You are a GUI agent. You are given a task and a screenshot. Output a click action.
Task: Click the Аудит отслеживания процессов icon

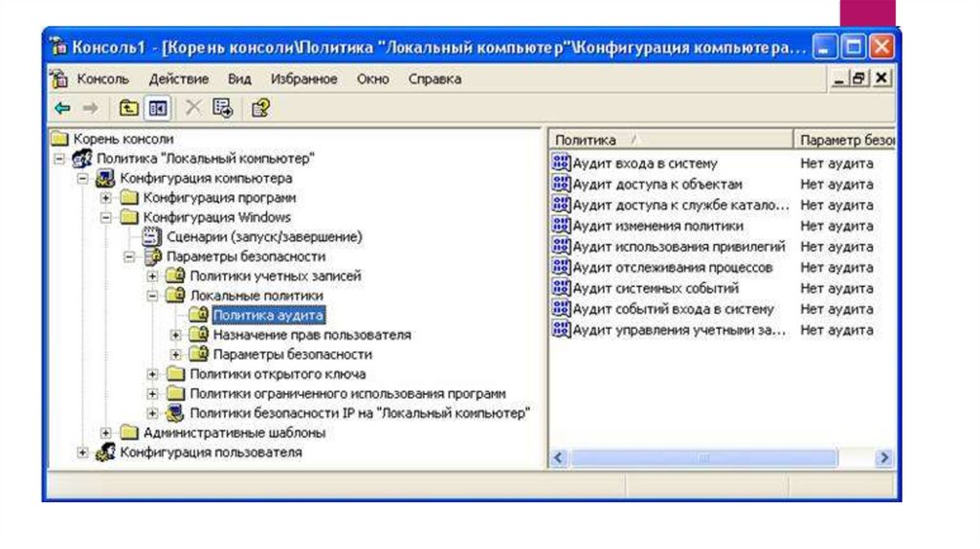tap(561, 267)
